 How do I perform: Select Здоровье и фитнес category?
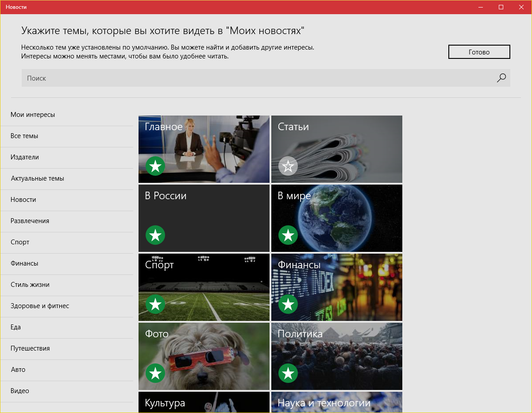[x=67, y=306]
